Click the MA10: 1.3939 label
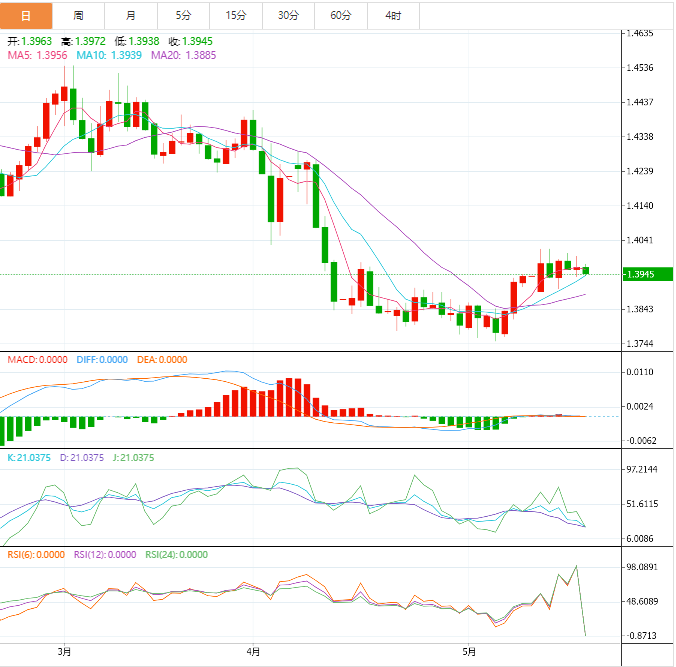The height and width of the screenshot is (667, 676). coord(109,55)
